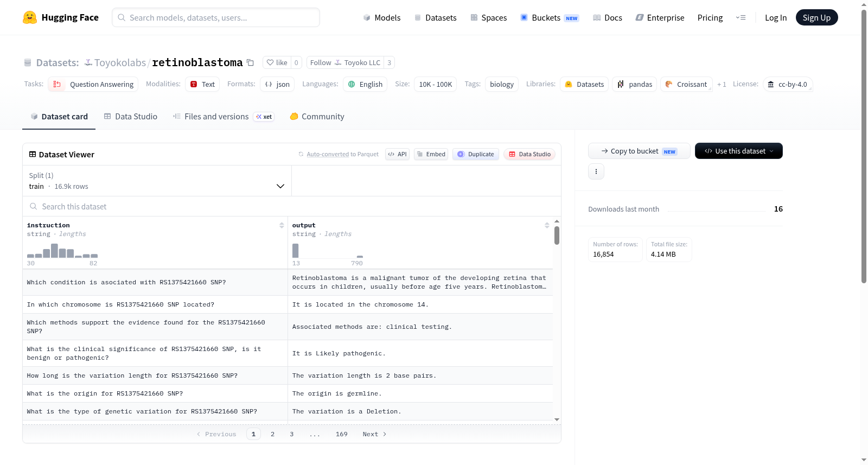Open Spaces from the navigation bar
This screenshot has width=868, height=465.
pyautogui.click(x=488, y=17)
